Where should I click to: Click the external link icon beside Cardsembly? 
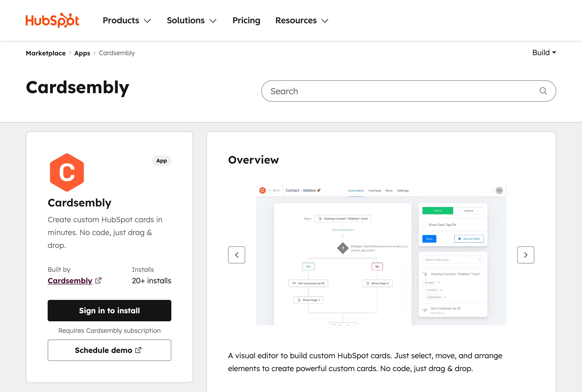(x=99, y=280)
